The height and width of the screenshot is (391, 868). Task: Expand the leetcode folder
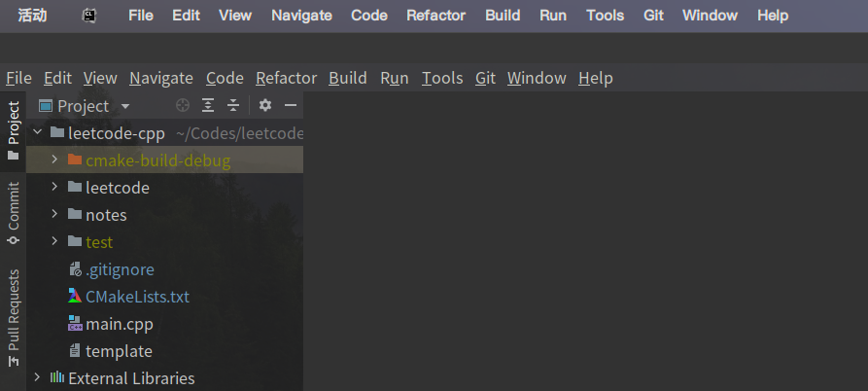54,187
